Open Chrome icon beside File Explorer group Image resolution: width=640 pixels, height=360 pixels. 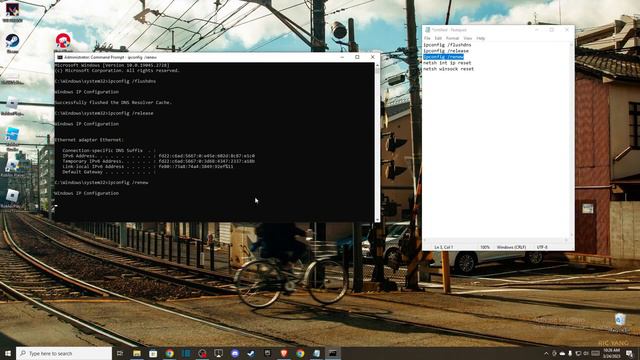click(x=169, y=353)
